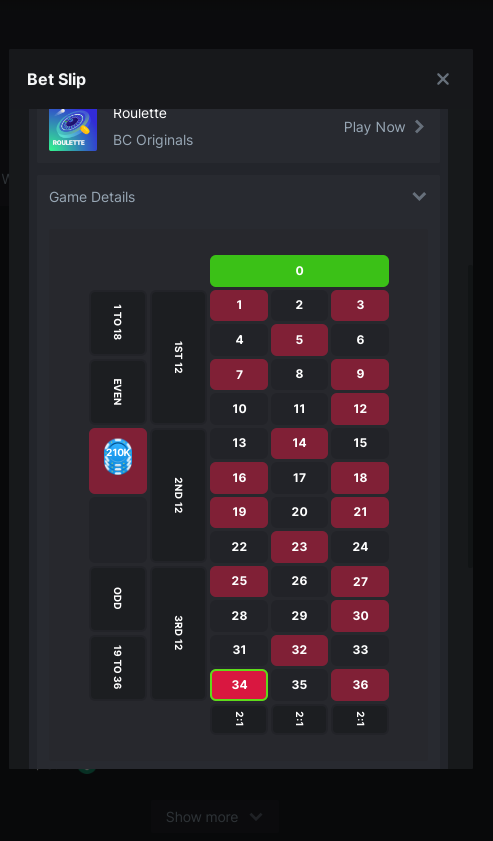Click the Roulette game thumbnail icon
The height and width of the screenshot is (841, 493).
(x=73, y=129)
